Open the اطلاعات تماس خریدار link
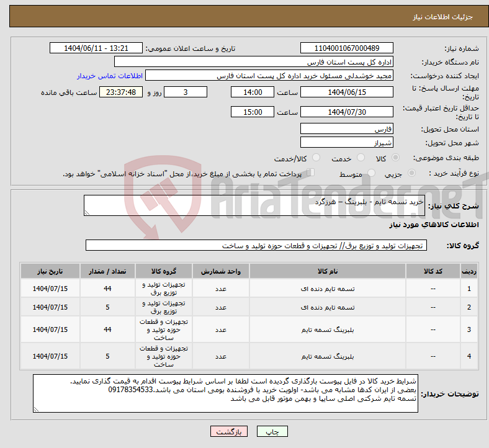Screen dimensions: 489x448 click(x=110, y=76)
